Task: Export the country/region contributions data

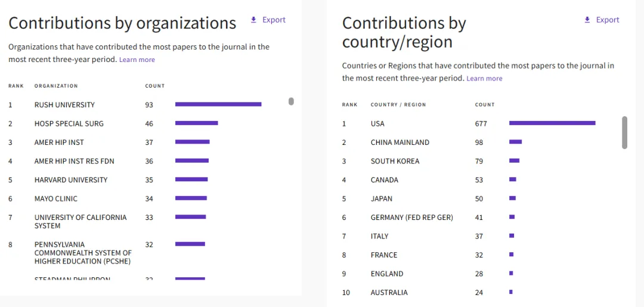Action: pyautogui.click(x=602, y=20)
